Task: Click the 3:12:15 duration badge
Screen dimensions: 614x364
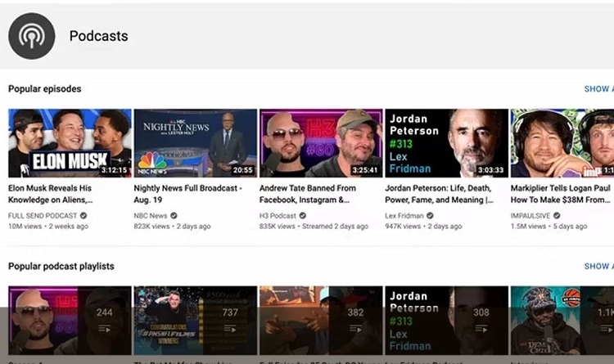Action: (115, 170)
